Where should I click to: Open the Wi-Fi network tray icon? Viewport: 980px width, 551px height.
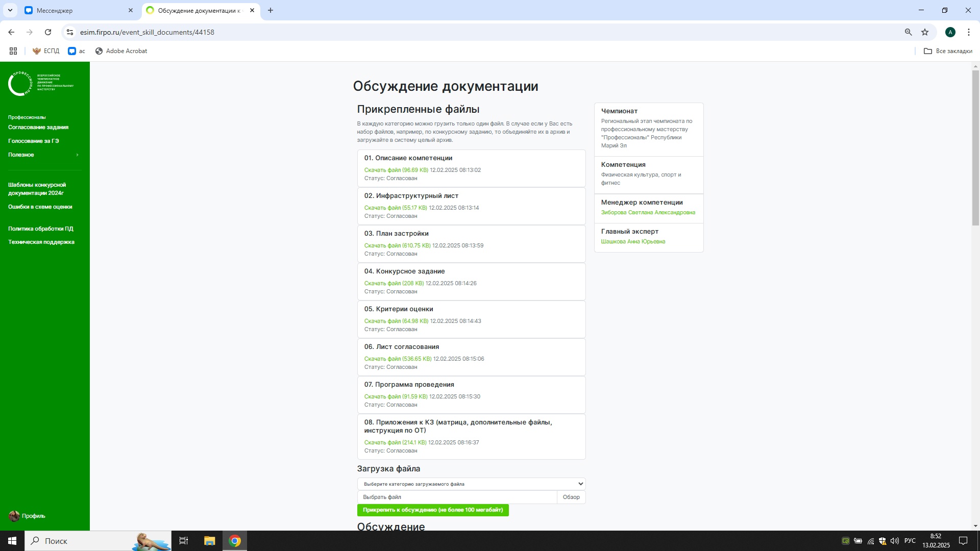(871, 541)
